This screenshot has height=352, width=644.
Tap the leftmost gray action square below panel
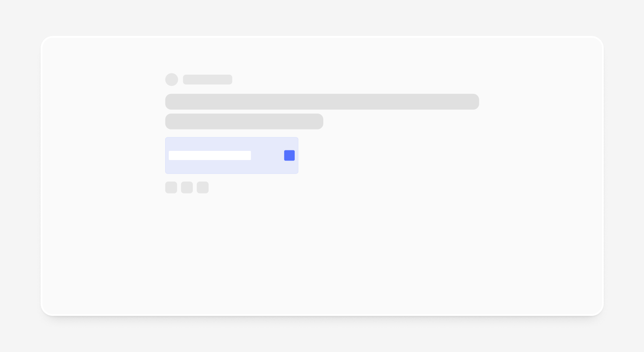pos(171,187)
